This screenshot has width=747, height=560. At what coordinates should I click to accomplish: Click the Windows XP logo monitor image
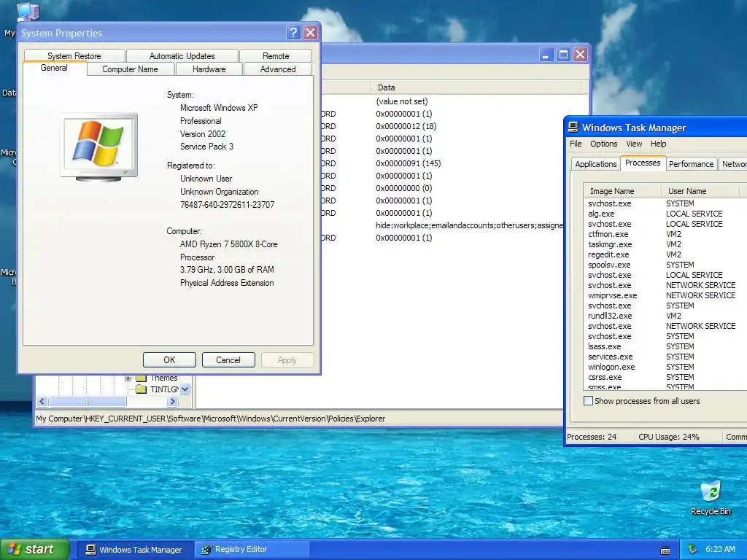pyautogui.click(x=99, y=147)
